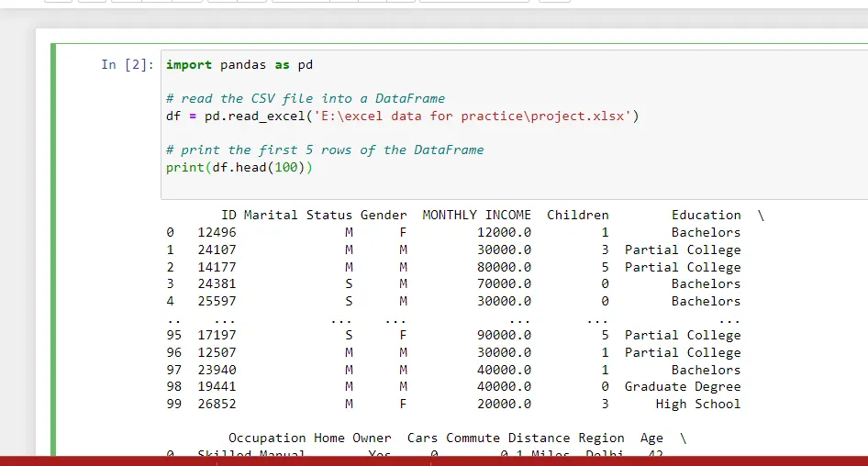Click the income value 70000.0
The height and width of the screenshot is (466, 868).
pos(505,284)
